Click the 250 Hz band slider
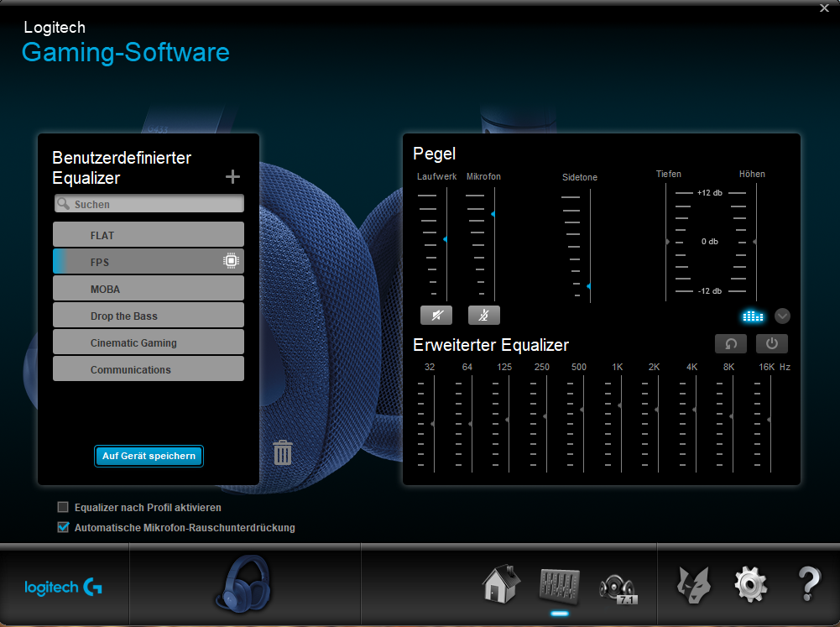 coord(545,416)
